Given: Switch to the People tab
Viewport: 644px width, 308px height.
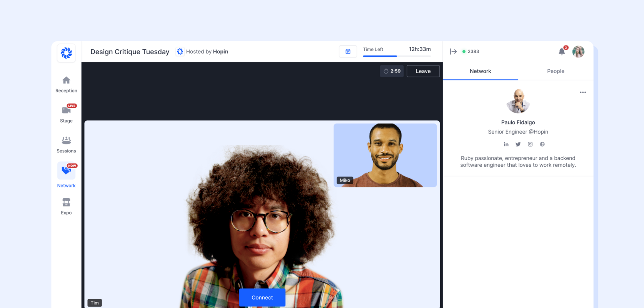Looking at the screenshot, I should coord(556,71).
